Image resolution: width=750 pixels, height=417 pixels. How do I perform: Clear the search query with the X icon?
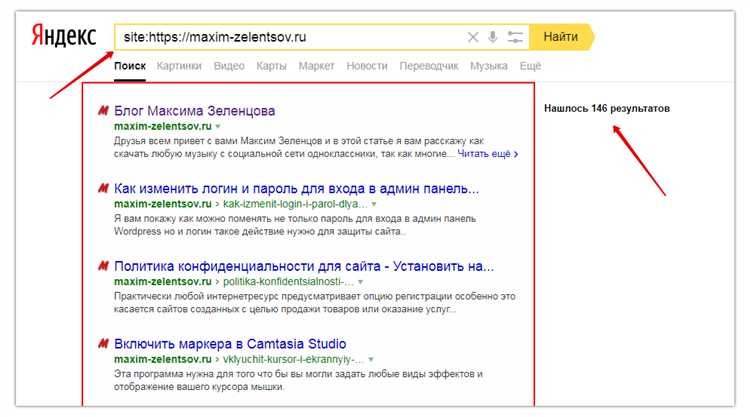click(473, 37)
